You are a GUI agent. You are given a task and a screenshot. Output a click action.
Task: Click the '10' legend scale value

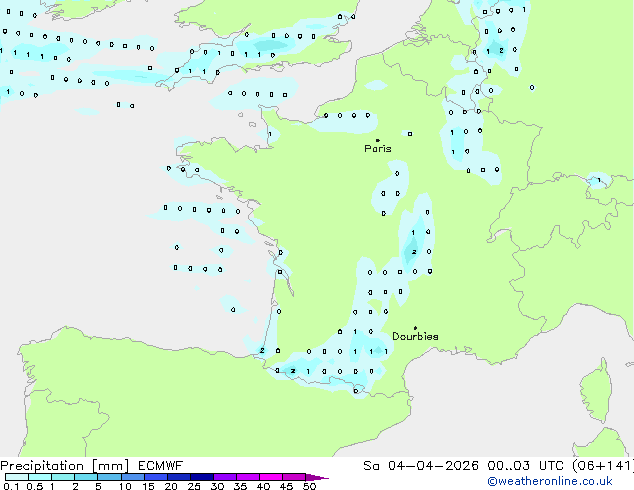pos(125,486)
